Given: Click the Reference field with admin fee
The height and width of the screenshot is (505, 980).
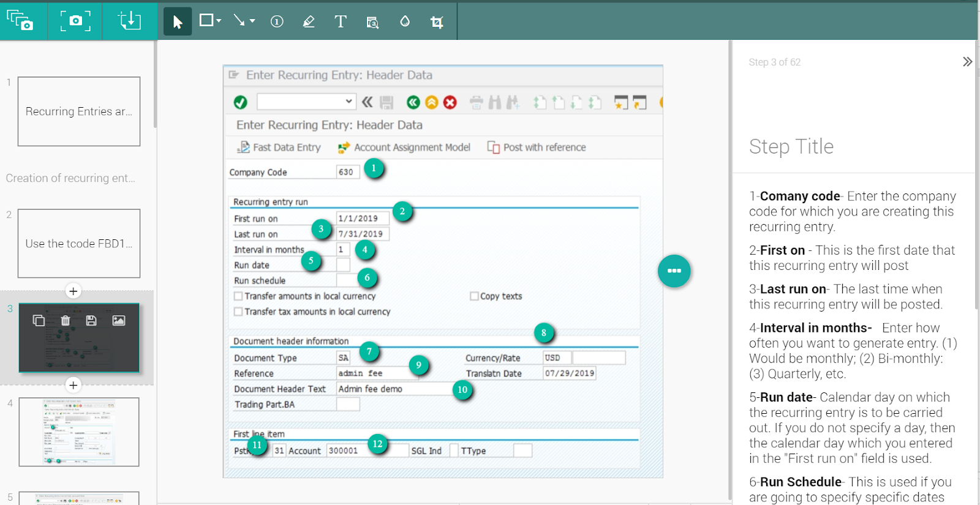Looking at the screenshot, I should pyautogui.click(x=378, y=373).
